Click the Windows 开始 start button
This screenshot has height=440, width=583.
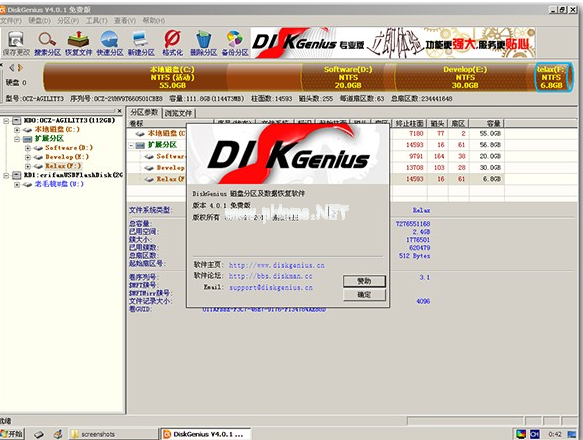[x=12, y=434]
